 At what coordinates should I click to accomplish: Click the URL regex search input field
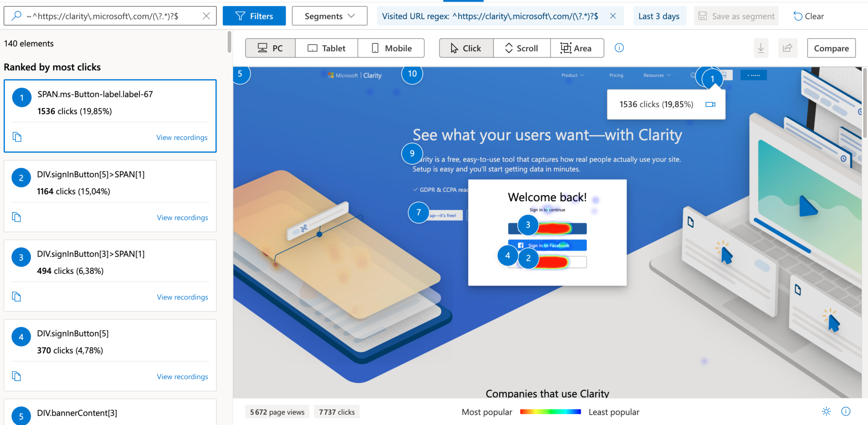(111, 16)
